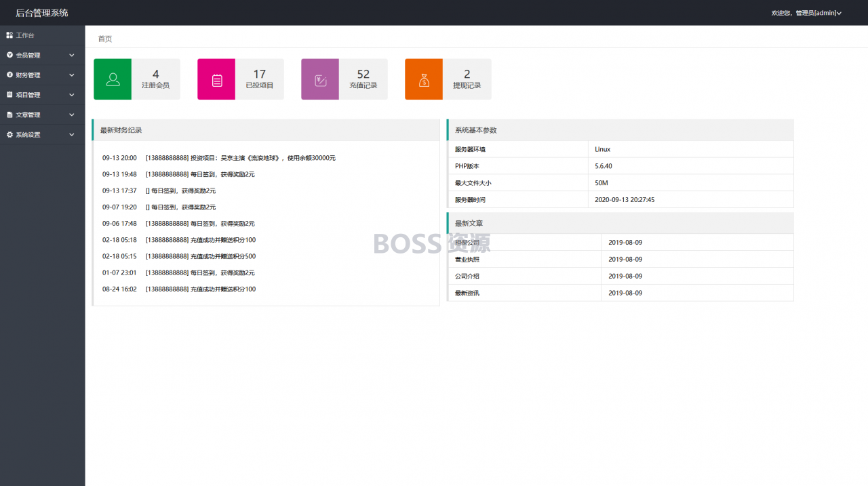
Task: Click the orange withdrawal money bag icon
Action: [x=425, y=79]
